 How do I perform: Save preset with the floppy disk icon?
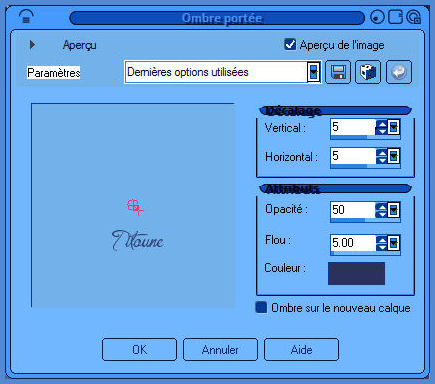(x=338, y=72)
